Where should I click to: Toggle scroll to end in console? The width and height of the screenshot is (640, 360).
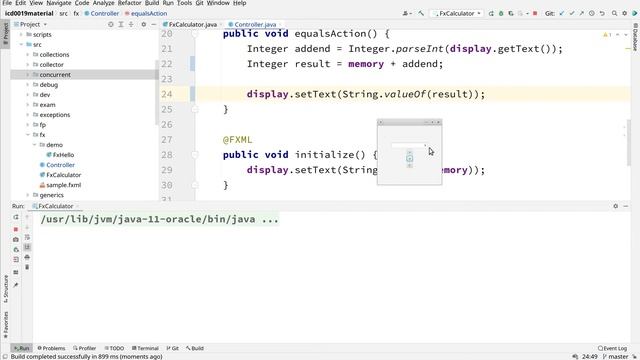(x=27, y=247)
